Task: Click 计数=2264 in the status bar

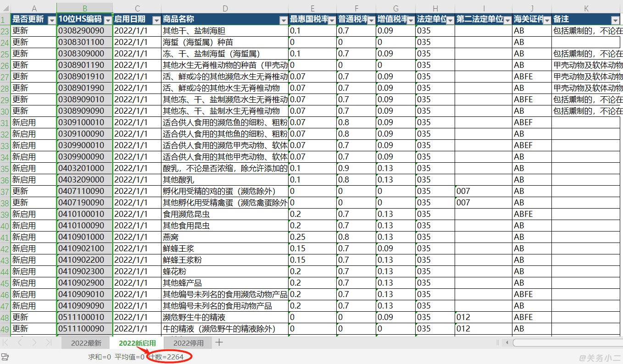Action: (x=167, y=358)
